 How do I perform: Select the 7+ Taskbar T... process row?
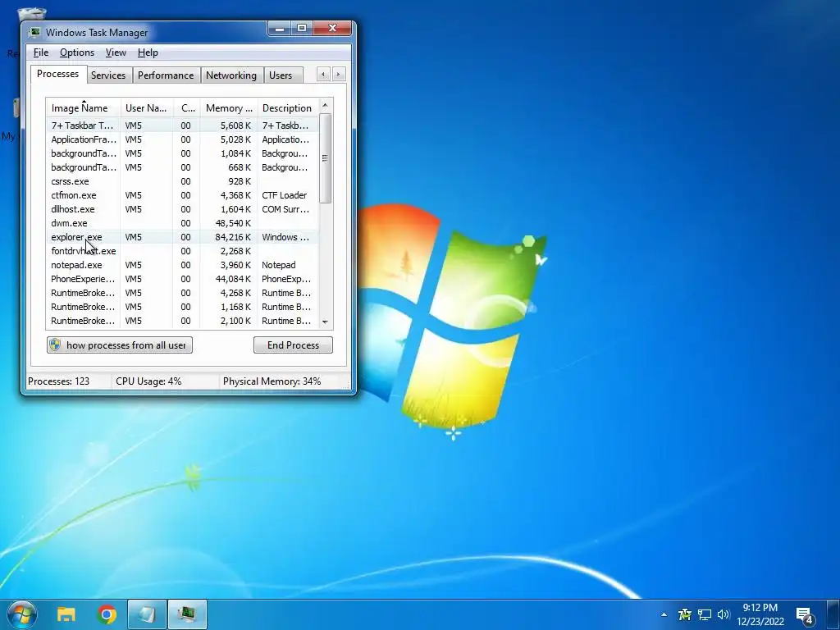[182, 126]
